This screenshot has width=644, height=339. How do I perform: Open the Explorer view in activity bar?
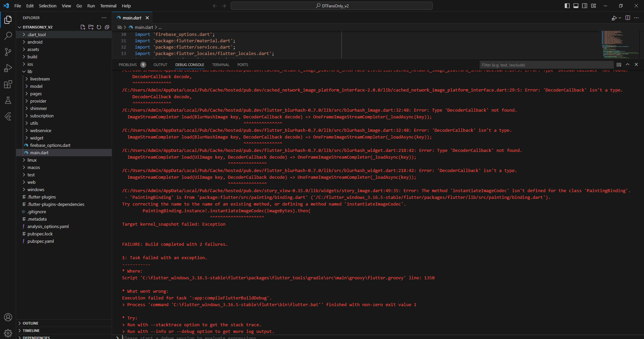pos(8,20)
